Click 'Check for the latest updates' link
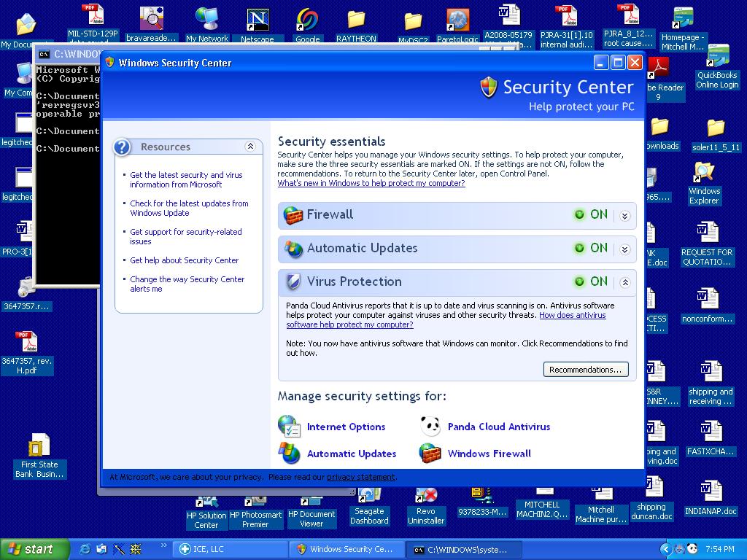This screenshot has height=560, width=747. (189, 209)
